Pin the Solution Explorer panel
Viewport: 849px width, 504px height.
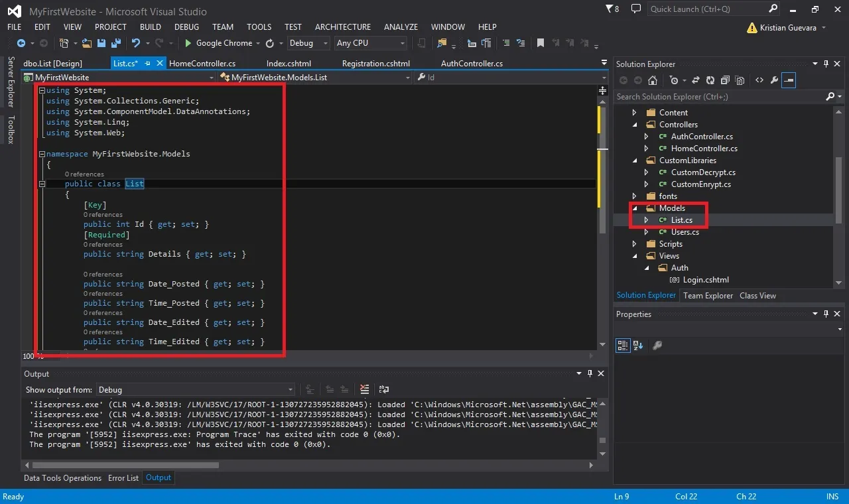[826, 64]
